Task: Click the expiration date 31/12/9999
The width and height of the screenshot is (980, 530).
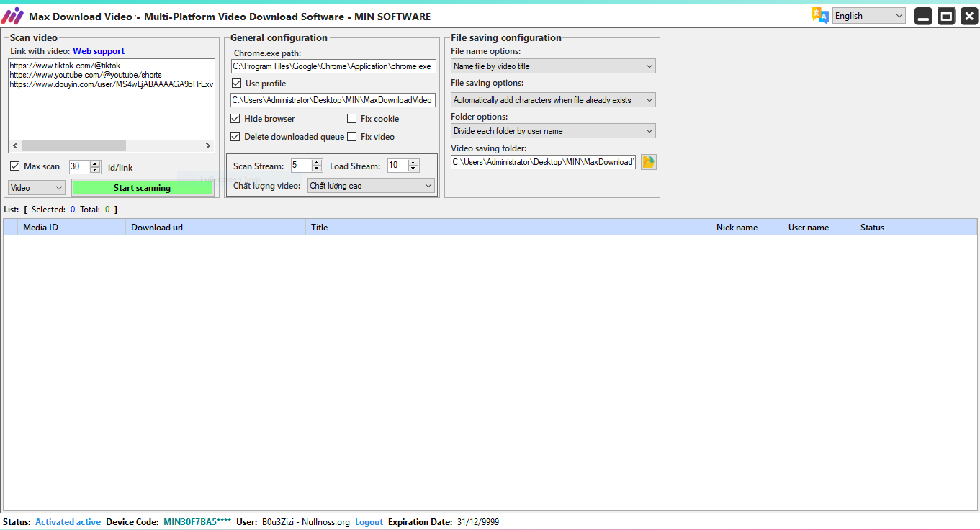Action: (x=478, y=522)
